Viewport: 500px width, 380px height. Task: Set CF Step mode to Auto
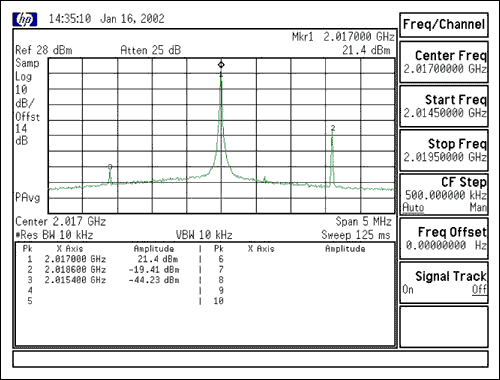coord(413,207)
